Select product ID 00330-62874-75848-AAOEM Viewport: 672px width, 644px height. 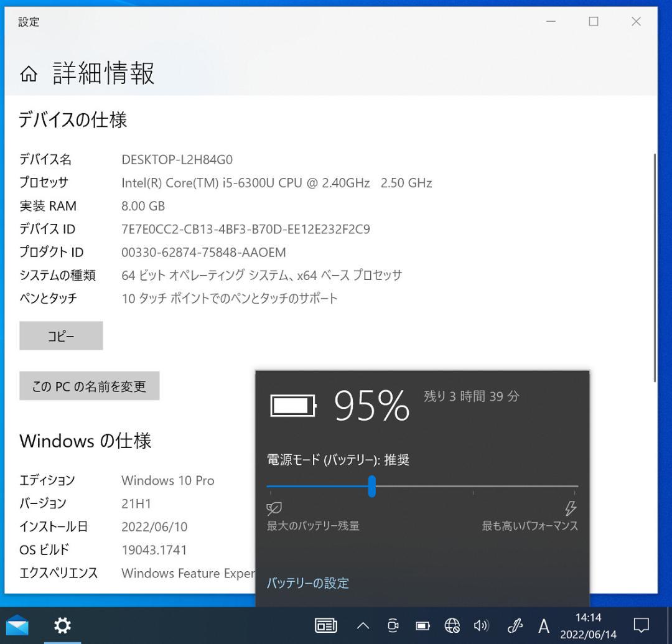coord(203,253)
